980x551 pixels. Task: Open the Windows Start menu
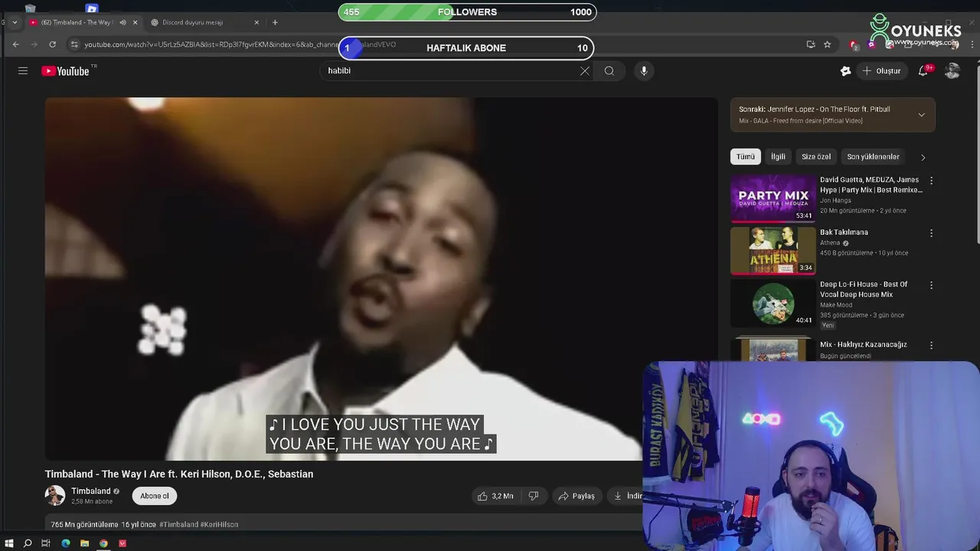pyautogui.click(x=9, y=543)
